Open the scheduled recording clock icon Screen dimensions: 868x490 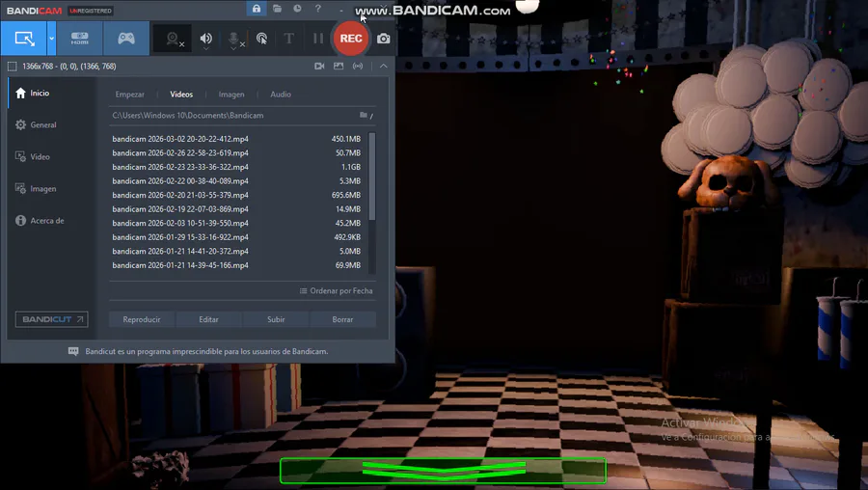point(297,9)
